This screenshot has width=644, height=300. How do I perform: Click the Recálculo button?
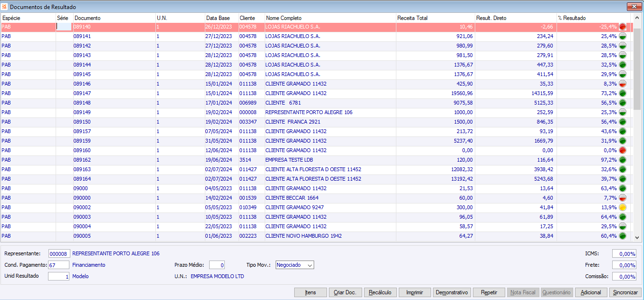point(380,292)
